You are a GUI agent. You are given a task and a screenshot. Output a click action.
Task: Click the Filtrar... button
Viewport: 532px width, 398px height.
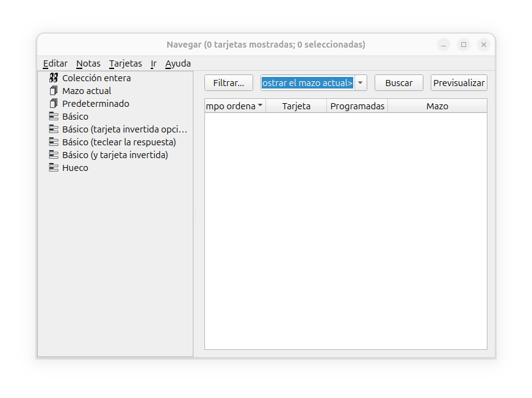click(229, 83)
